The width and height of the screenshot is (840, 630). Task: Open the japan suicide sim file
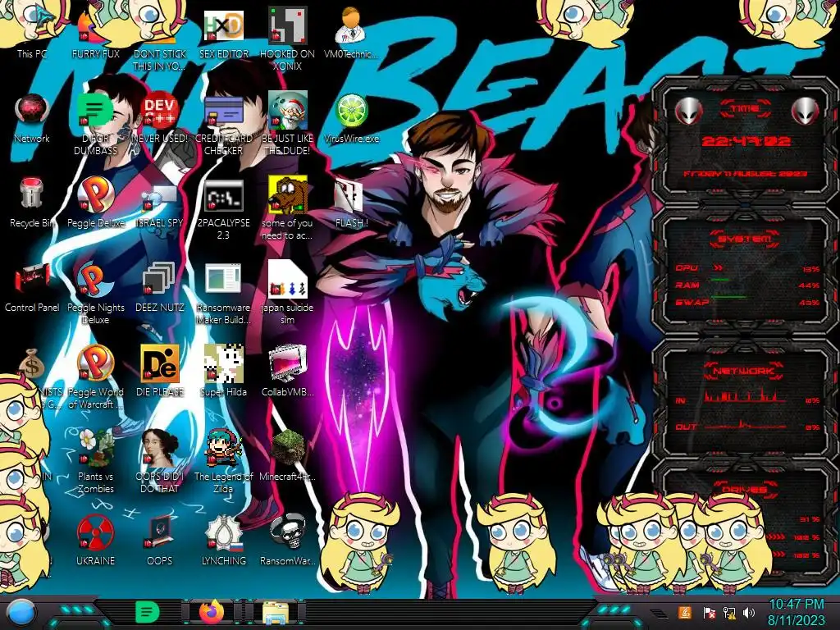coord(287,293)
